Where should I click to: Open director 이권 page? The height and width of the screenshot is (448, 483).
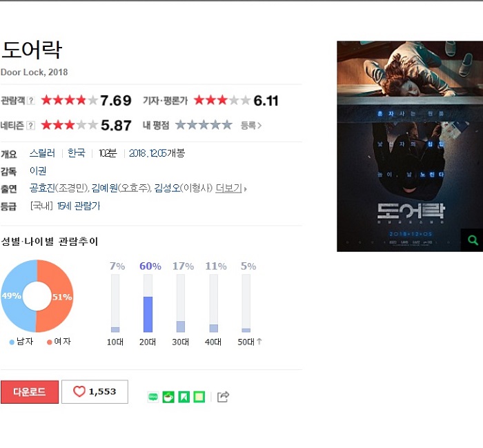point(38,171)
